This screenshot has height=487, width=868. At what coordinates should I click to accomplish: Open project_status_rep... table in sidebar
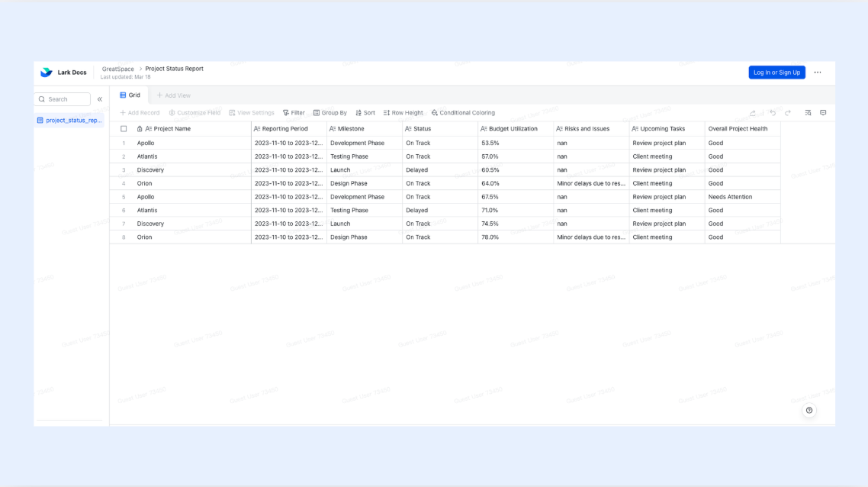tap(69, 121)
